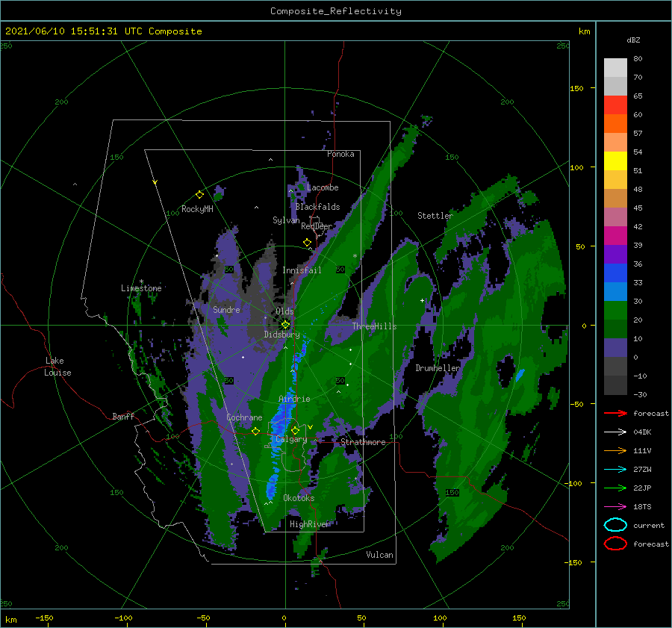Select the magenta 39-42 dBZ swatch
The image size is (672, 628).
(x=615, y=236)
